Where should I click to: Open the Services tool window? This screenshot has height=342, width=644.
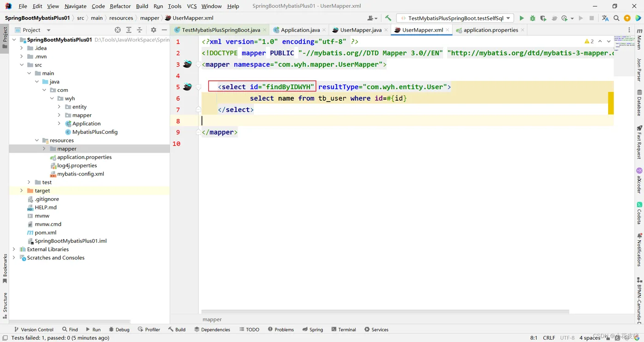pyautogui.click(x=376, y=330)
